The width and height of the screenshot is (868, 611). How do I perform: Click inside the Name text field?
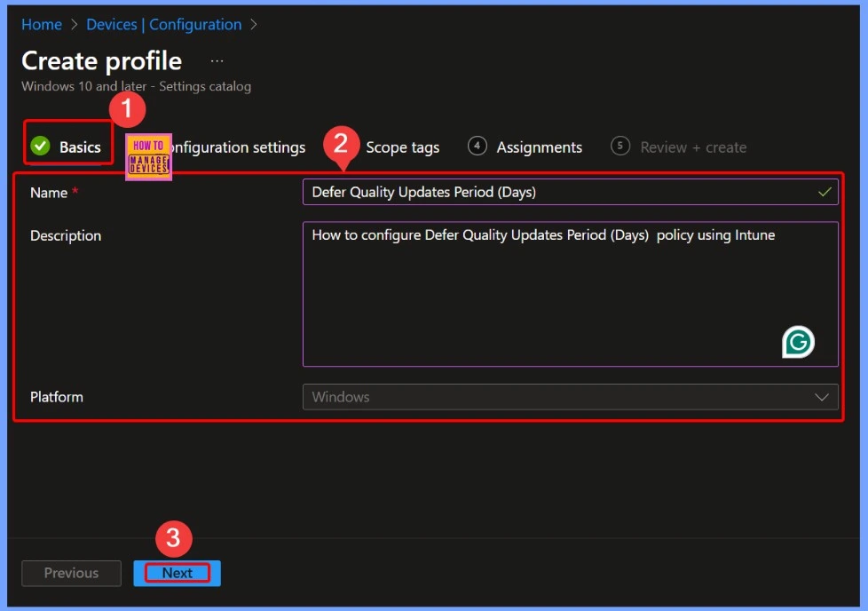point(550,192)
